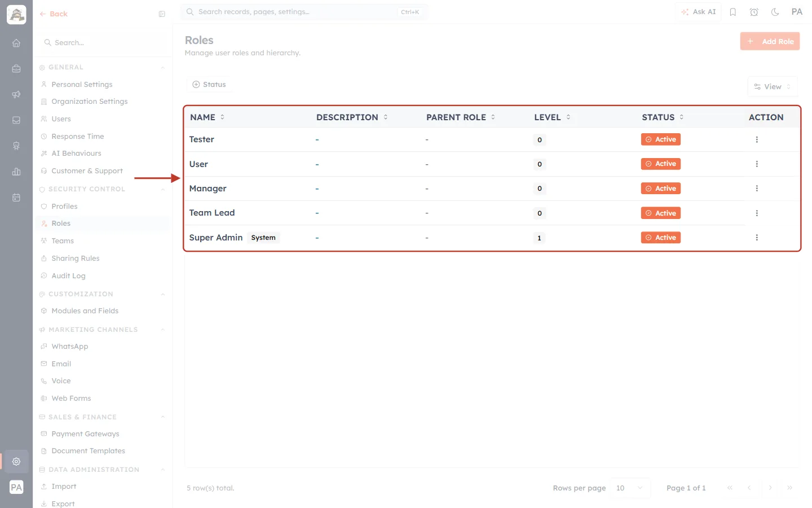Open actions menu for the User role
This screenshot has width=812, height=508.
pyautogui.click(x=757, y=164)
